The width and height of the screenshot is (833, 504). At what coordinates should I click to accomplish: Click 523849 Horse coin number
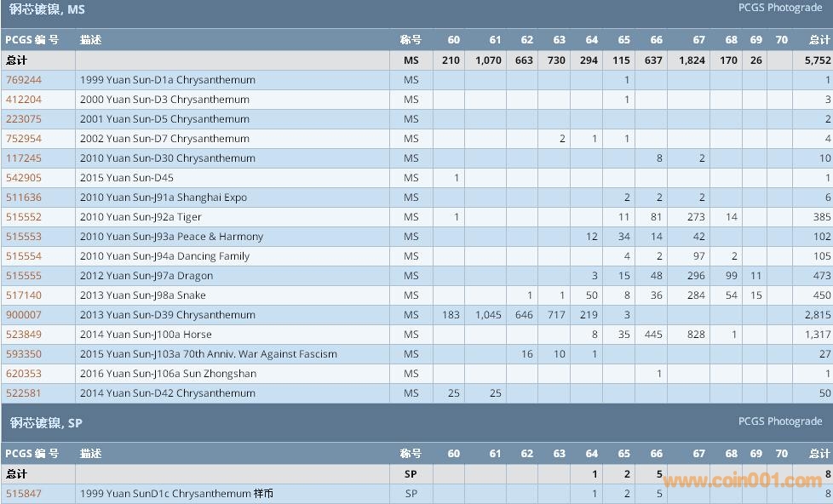(x=23, y=335)
